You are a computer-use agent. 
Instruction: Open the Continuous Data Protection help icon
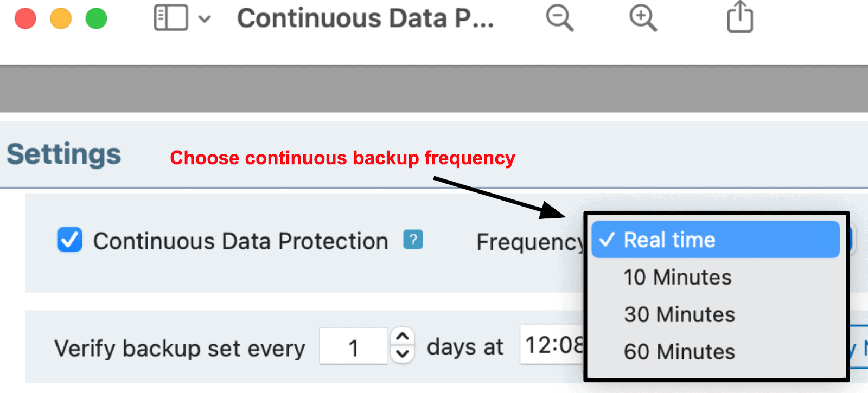click(x=413, y=239)
